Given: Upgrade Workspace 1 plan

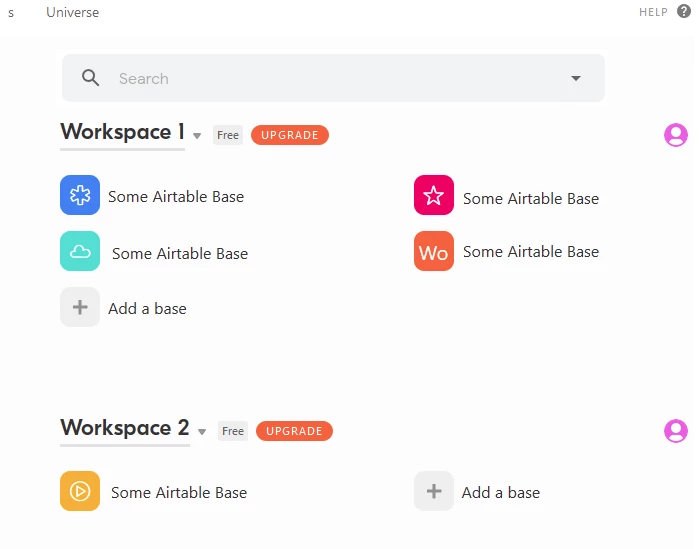Looking at the screenshot, I should [290, 135].
